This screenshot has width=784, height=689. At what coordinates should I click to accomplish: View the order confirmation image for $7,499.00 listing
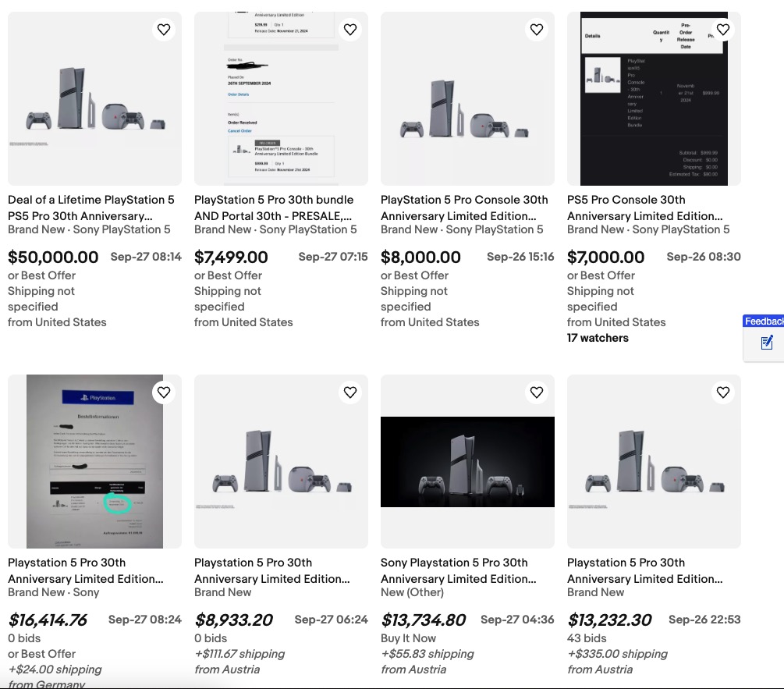[x=281, y=99]
